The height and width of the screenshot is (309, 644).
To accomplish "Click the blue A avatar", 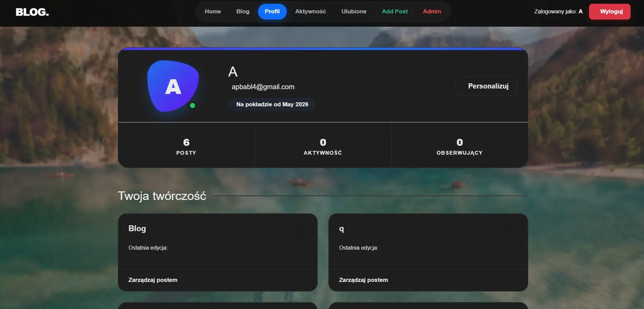I will coord(173,86).
